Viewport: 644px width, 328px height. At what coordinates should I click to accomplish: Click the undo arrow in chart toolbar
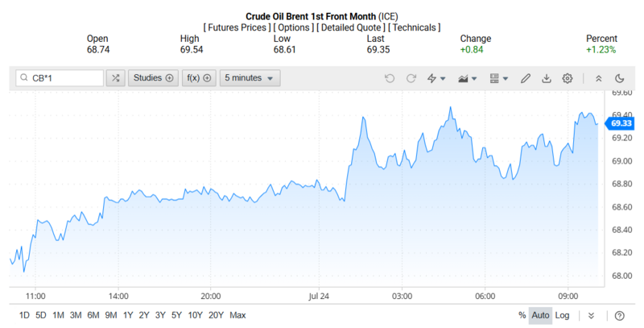coord(390,78)
